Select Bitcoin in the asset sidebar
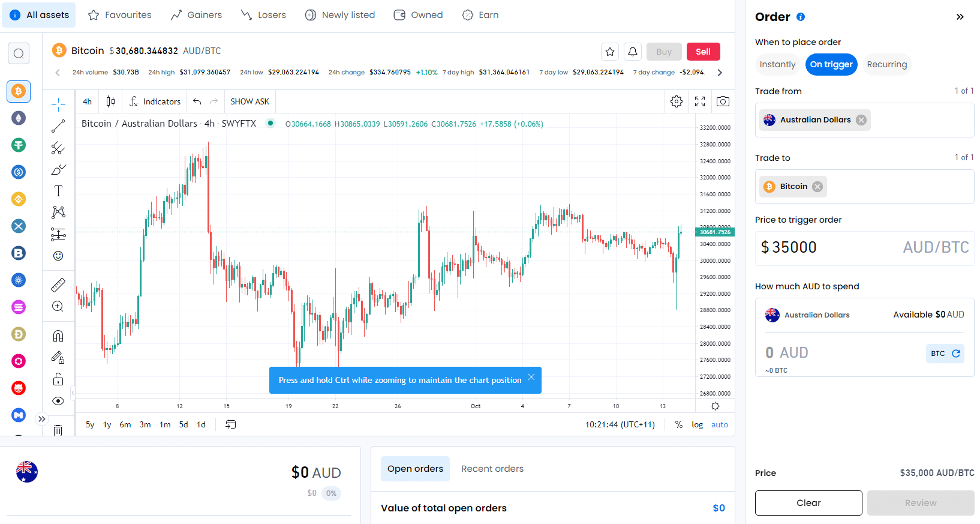This screenshot has height=524, width=980. [19, 91]
